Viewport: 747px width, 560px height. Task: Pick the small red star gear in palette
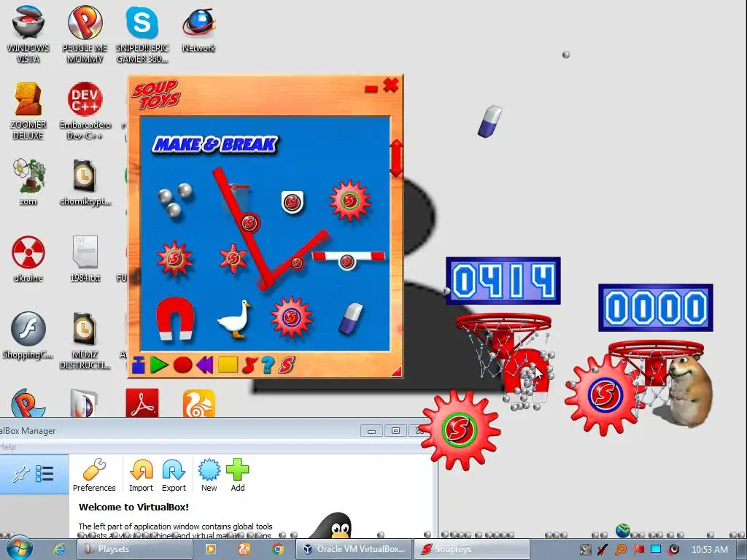point(233,258)
